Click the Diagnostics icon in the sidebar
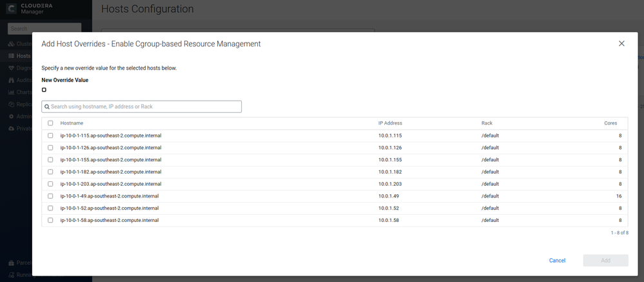The image size is (644, 282). pyautogui.click(x=11, y=68)
